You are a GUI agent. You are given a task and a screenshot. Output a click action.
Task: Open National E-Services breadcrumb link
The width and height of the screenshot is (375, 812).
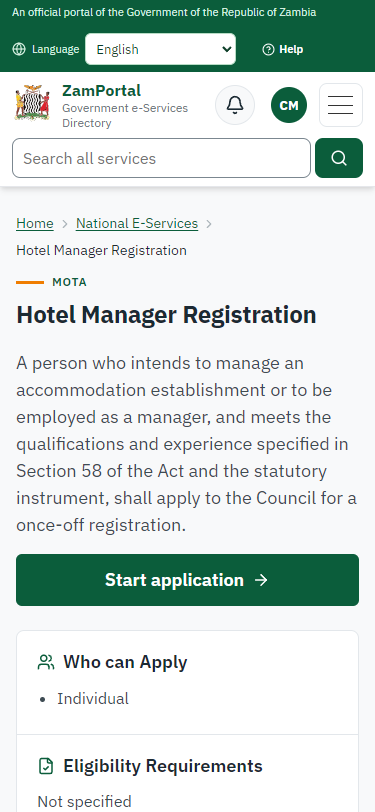137,223
